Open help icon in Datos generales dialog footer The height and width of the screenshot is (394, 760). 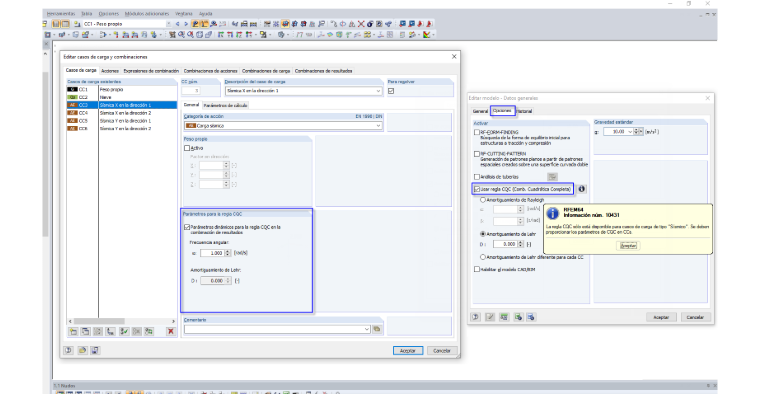(x=475, y=317)
